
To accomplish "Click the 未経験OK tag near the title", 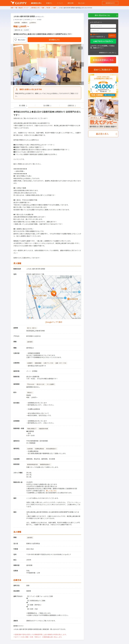I will coord(25,23).
